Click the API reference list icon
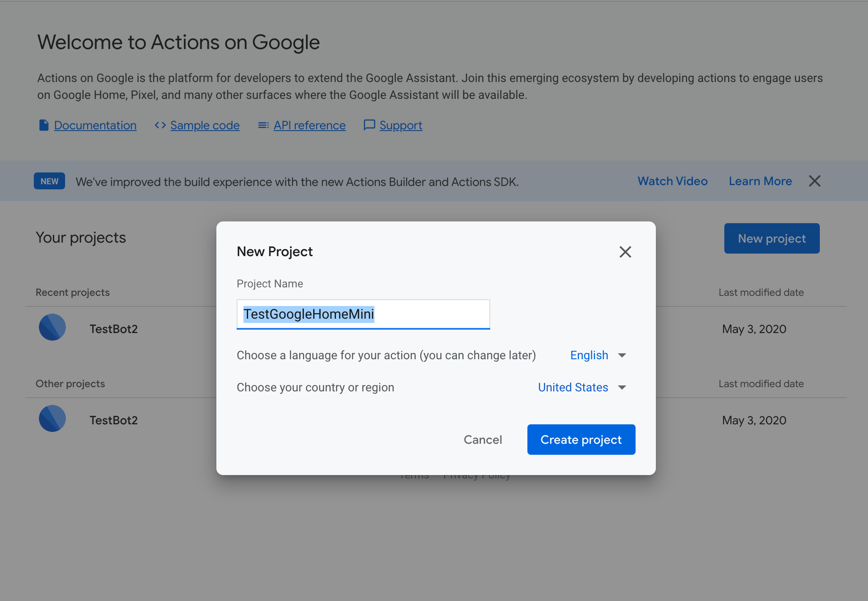 (x=263, y=125)
